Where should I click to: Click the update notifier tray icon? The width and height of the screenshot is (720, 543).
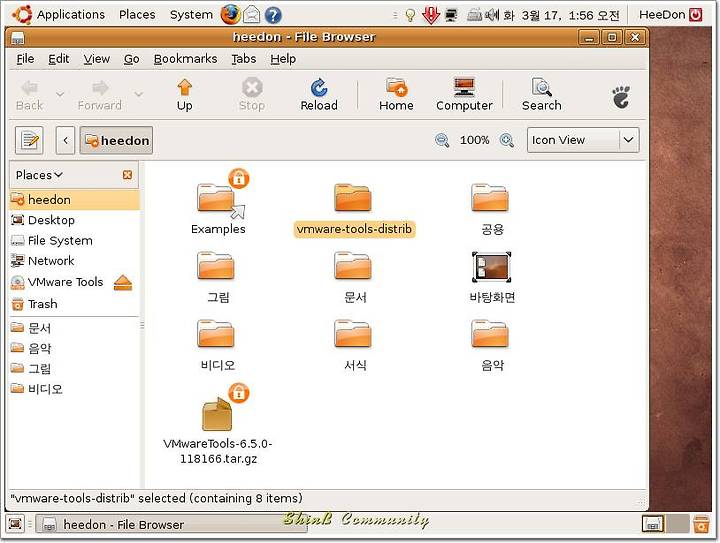pyautogui.click(x=431, y=15)
